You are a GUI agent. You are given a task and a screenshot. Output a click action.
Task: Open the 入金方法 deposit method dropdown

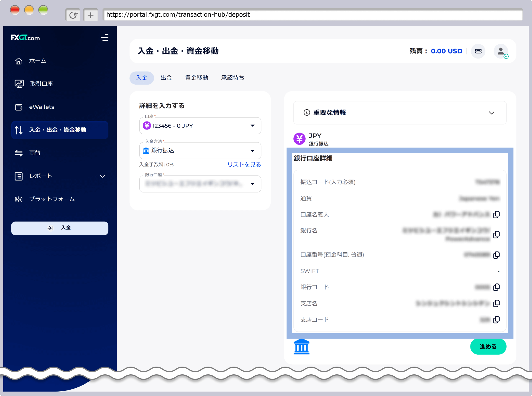(x=200, y=151)
